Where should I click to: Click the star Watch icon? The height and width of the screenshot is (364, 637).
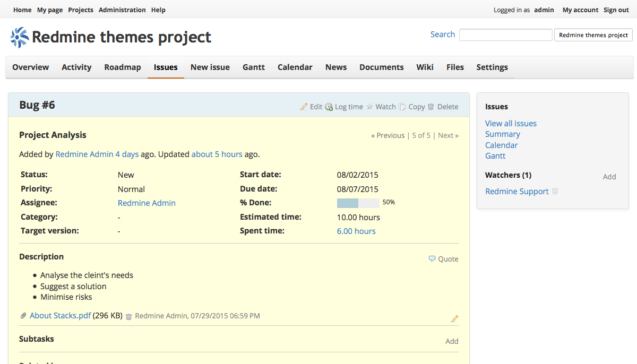pyautogui.click(x=369, y=107)
